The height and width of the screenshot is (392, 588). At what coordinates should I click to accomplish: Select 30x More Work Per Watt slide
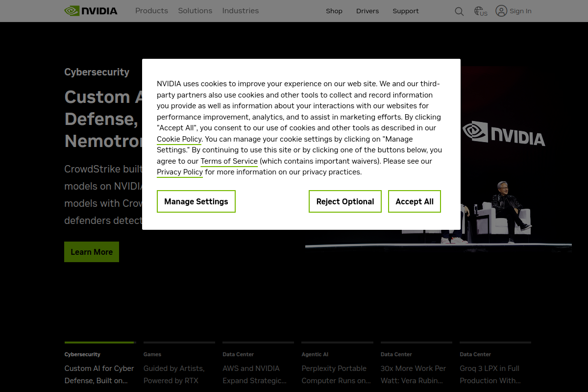tap(416, 364)
